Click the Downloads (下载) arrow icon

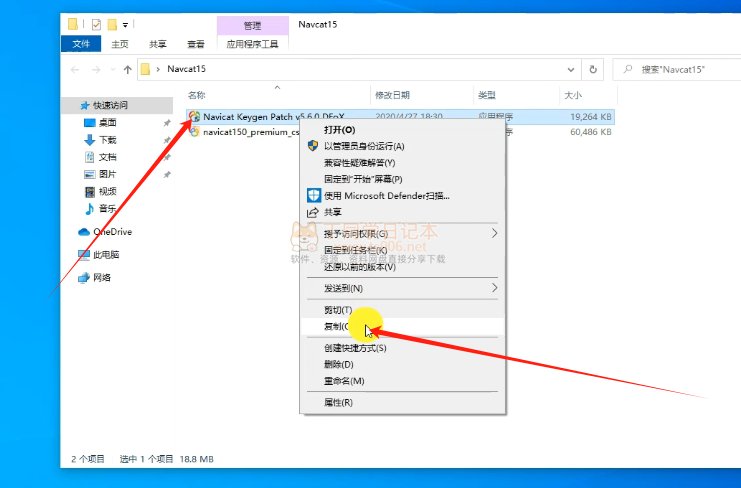pos(89,140)
